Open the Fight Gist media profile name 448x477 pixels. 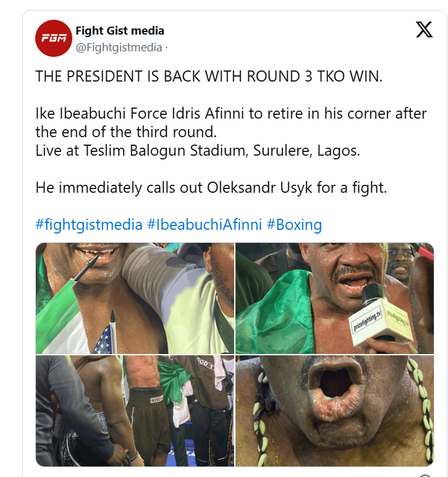pyautogui.click(x=120, y=31)
